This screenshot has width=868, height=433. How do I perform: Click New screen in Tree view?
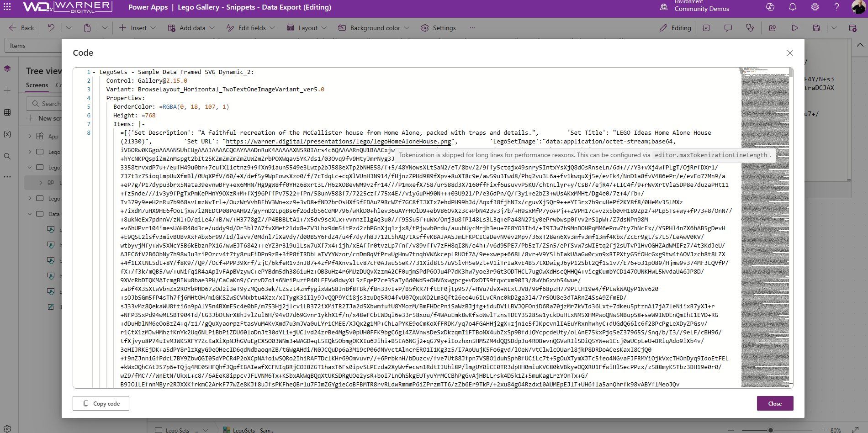[44, 118]
